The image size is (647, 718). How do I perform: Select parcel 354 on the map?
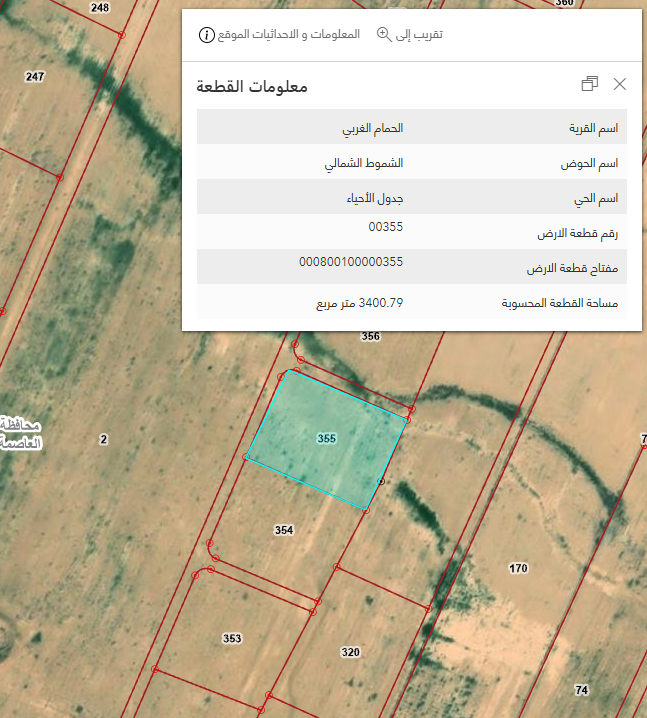284,530
